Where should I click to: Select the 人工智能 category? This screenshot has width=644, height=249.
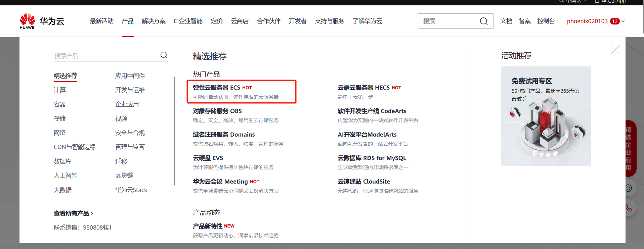[x=66, y=176]
